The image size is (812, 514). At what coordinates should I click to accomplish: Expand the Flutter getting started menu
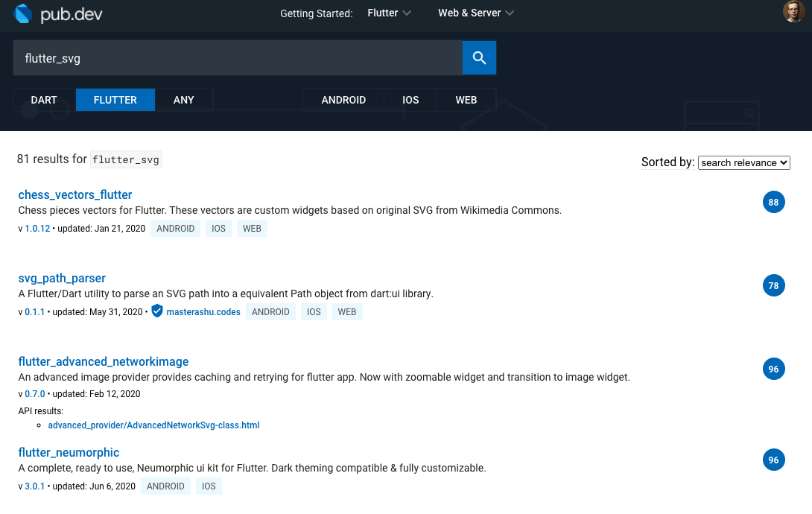click(388, 13)
